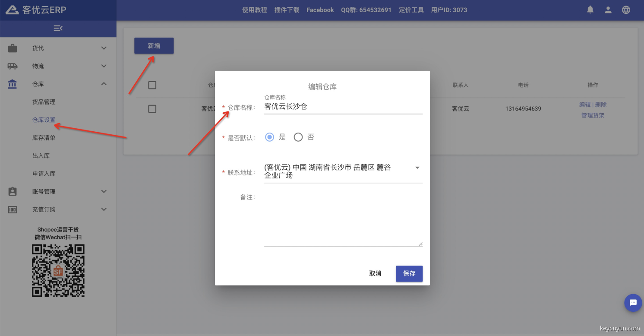Click the ticket icon beside 充值订购
Image resolution: width=644 pixels, height=336 pixels.
[x=13, y=209]
